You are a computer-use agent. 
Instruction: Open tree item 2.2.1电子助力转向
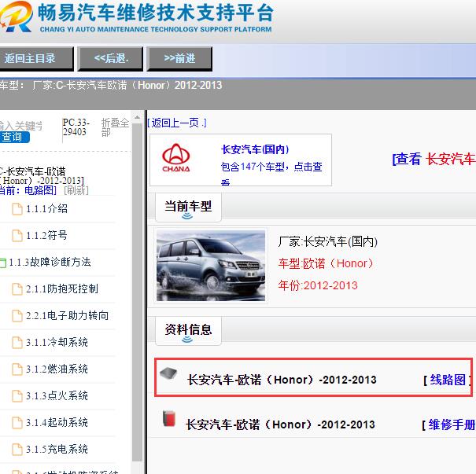tap(67, 315)
